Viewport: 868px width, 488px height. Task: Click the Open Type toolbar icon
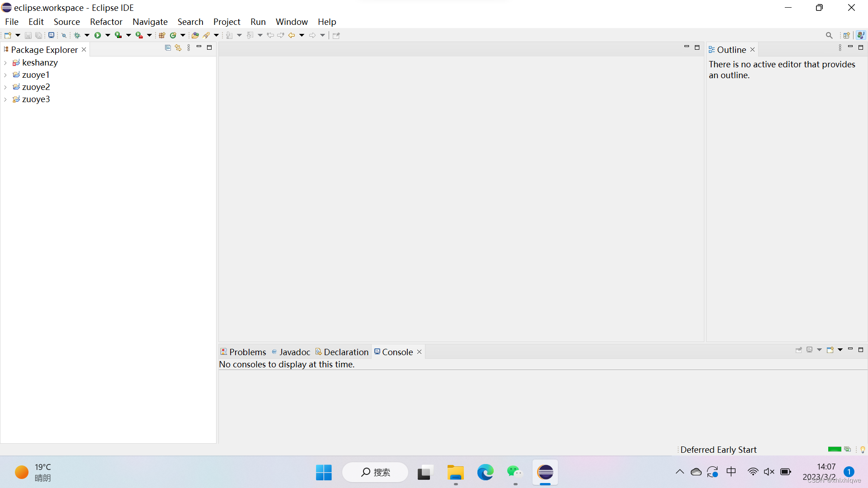pos(195,35)
